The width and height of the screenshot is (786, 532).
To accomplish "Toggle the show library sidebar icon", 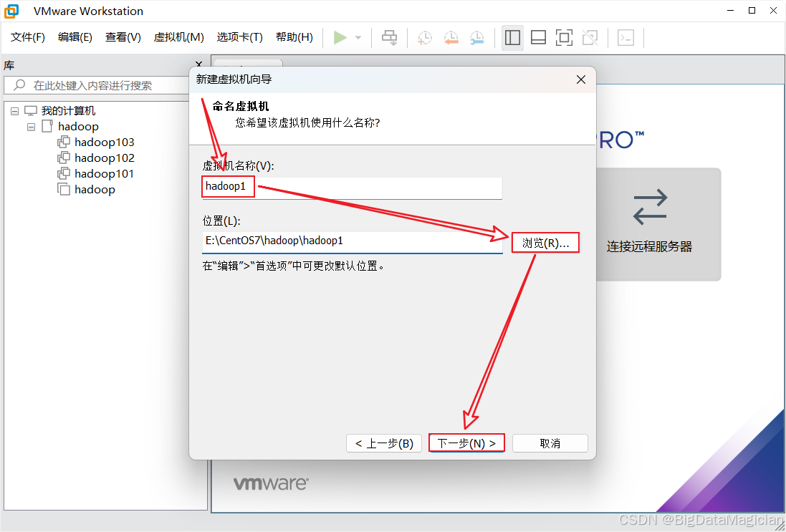I will click(x=512, y=37).
